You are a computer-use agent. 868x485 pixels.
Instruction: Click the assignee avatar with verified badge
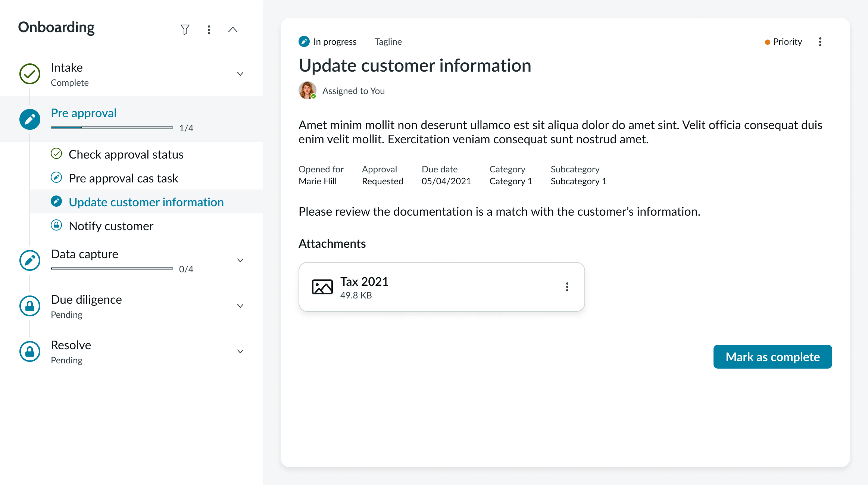pyautogui.click(x=307, y=91)
